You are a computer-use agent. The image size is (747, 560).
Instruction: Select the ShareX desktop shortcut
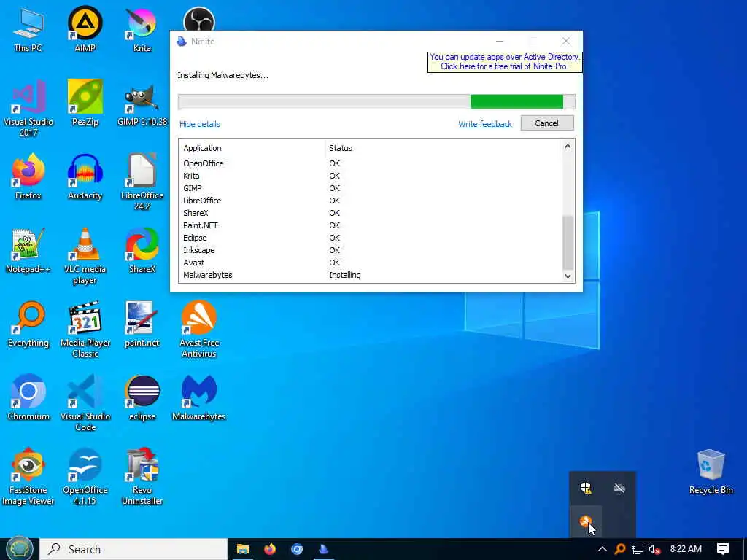(142, 251)
